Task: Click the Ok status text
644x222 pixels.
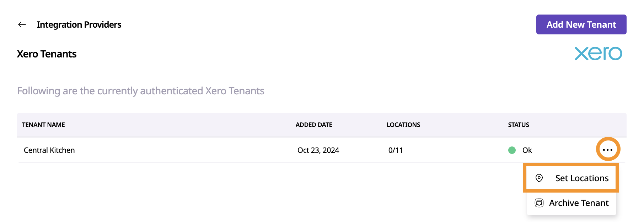Action: (527, 150)
